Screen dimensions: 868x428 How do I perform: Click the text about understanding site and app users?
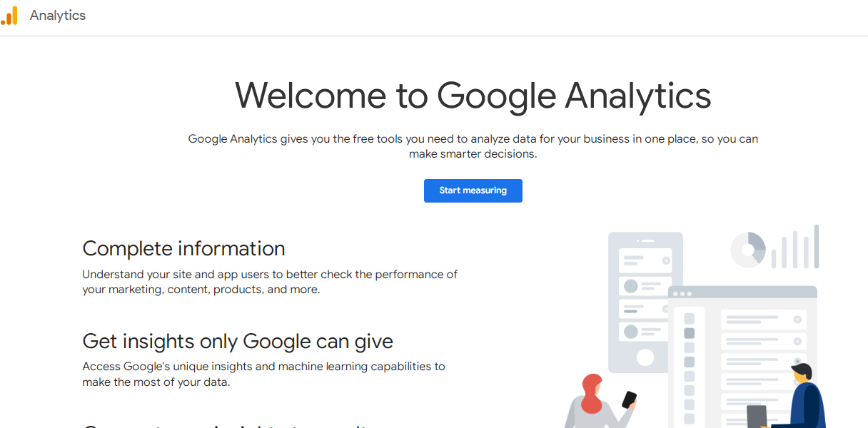coord(270,282)
